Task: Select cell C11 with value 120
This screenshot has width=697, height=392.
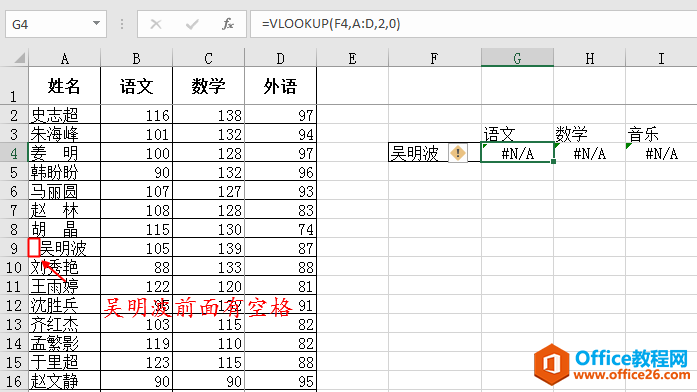Action: click(208, 286)
